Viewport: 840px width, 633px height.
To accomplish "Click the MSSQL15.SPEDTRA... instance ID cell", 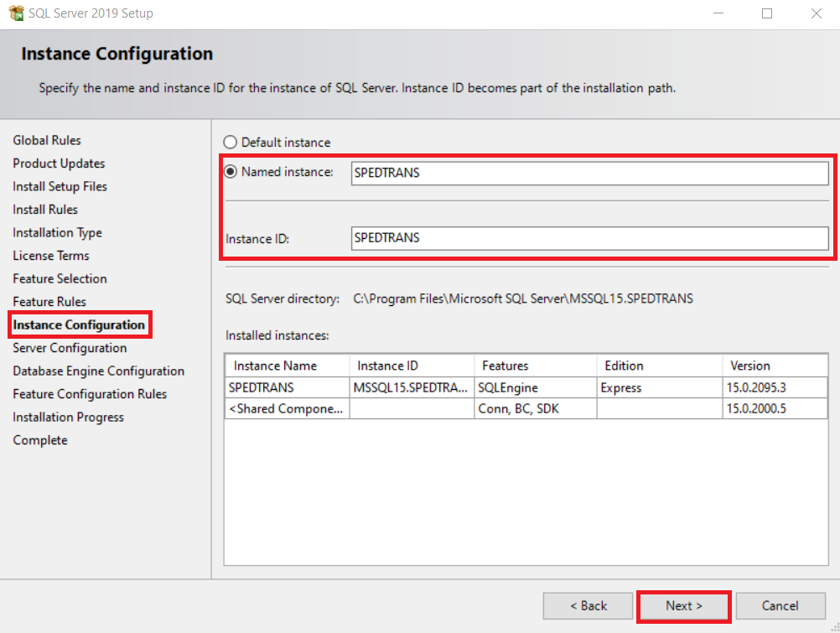I will point(412,387).
